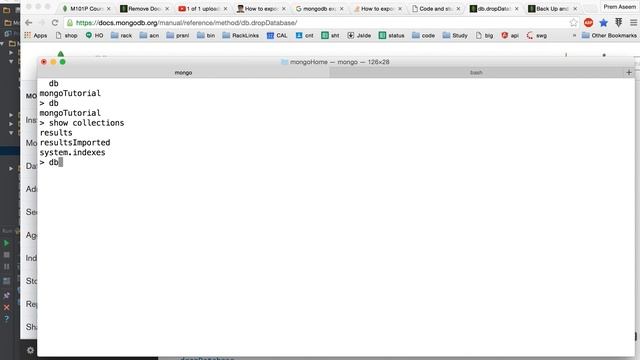Run program with green play icon in IDE
The height and width of the screenshot is (360, 640).
pos(7,243)
